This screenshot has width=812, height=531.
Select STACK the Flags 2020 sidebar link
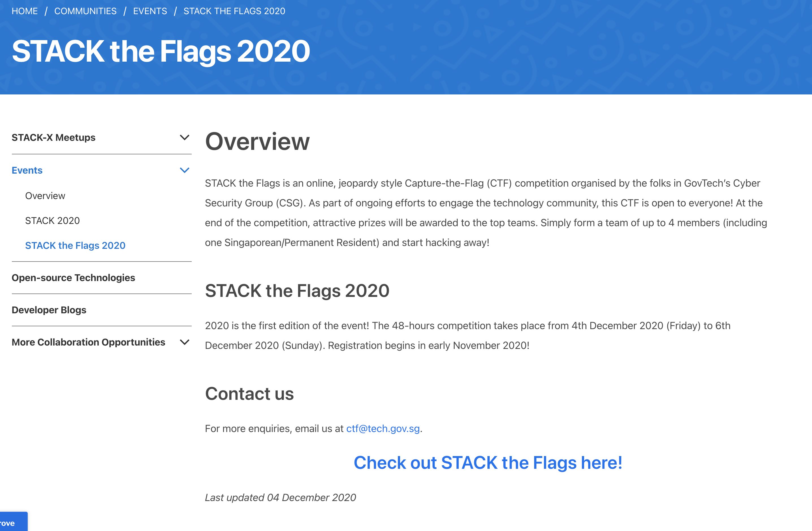(x=75, y=245)
